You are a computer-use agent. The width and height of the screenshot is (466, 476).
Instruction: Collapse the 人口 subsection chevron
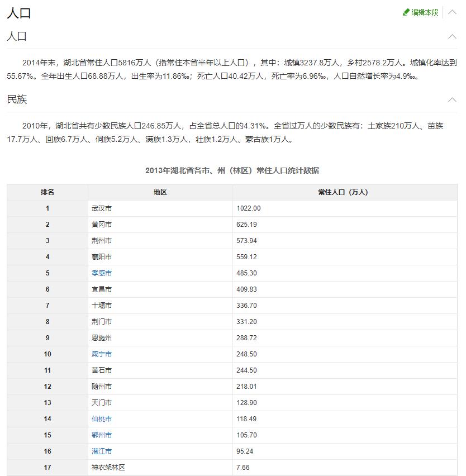[x=453, y=36]
